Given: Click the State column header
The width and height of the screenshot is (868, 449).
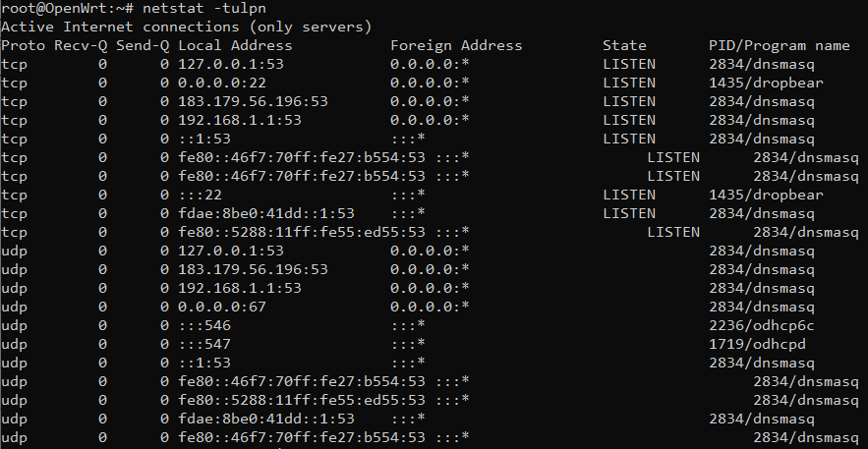Looking at the screenshot, I should tap(624, 45).
